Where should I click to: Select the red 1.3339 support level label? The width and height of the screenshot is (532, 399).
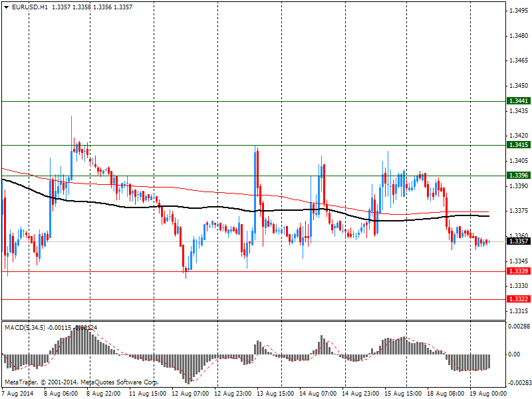coord(518,271)
